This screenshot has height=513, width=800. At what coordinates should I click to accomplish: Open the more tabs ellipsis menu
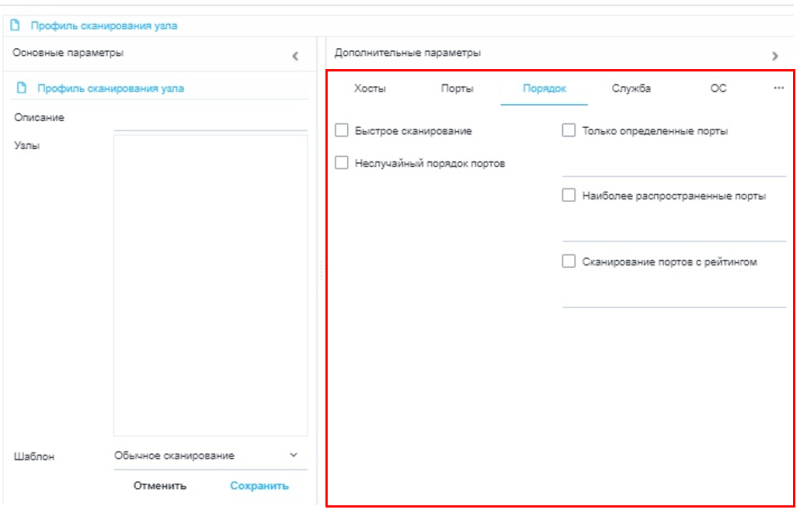point(779,89)
